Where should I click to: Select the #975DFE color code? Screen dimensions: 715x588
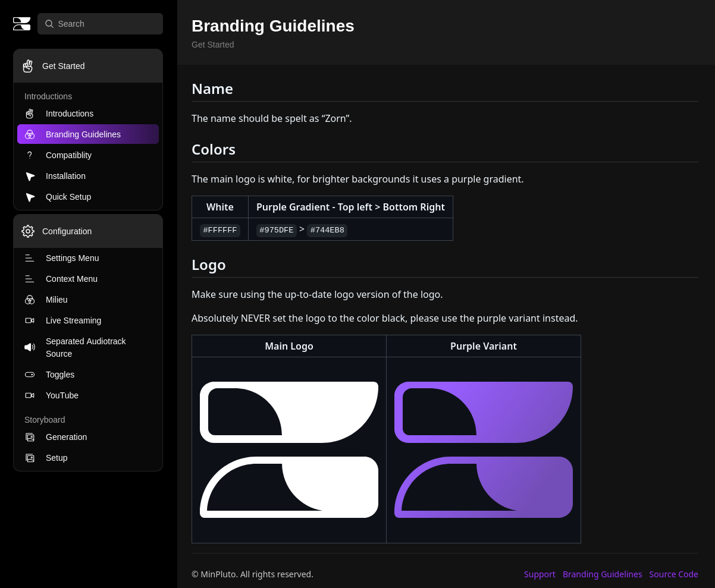coord(277,230)
